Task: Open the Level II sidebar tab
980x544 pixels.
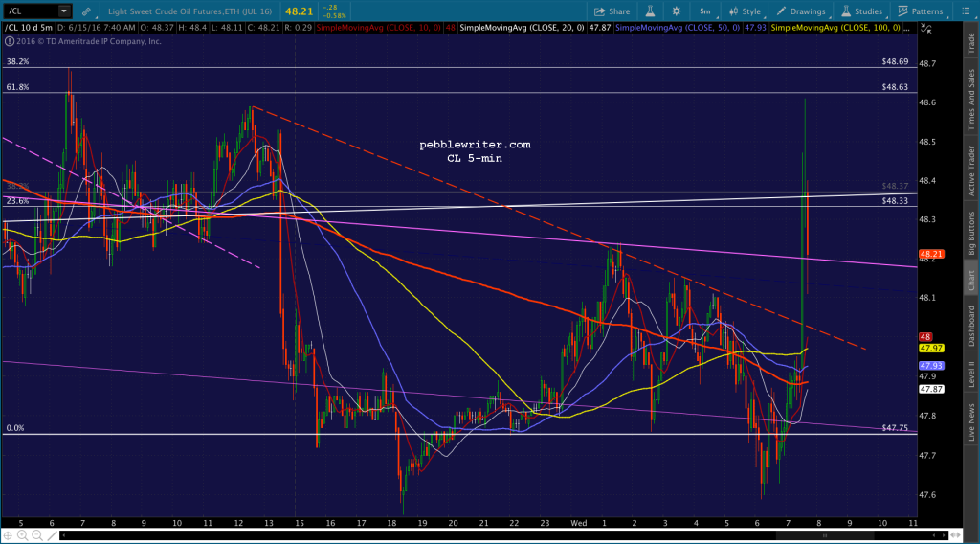Action: [971, 374]
